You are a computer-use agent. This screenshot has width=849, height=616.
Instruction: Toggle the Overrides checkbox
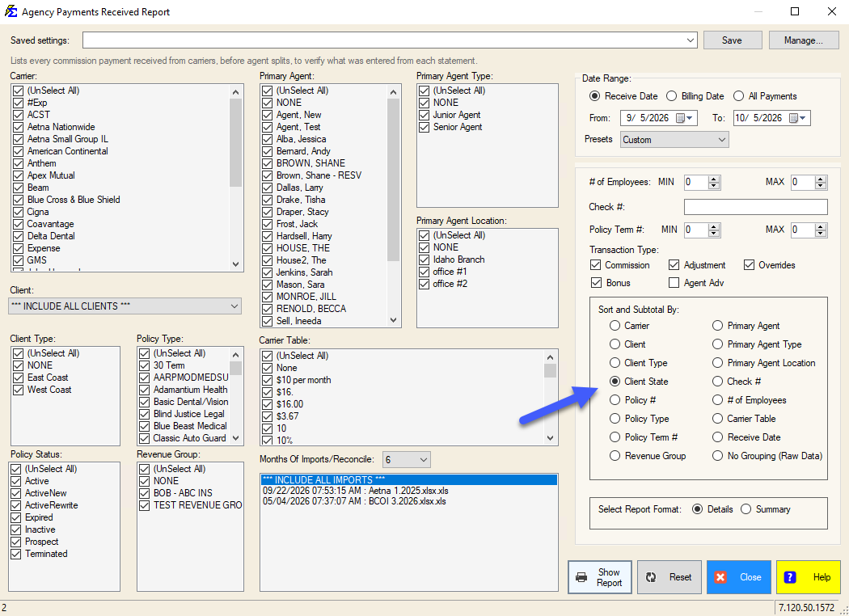[x=770, y=264]
